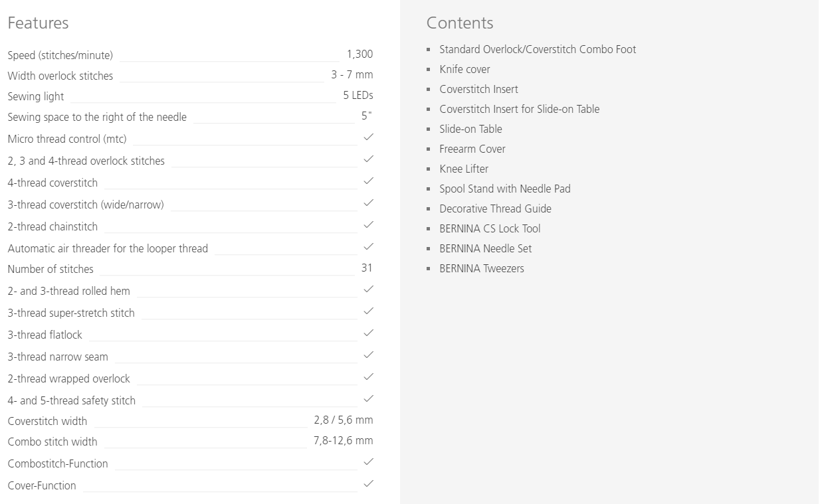Click the Cover-Function checkmark

(369, 483)
